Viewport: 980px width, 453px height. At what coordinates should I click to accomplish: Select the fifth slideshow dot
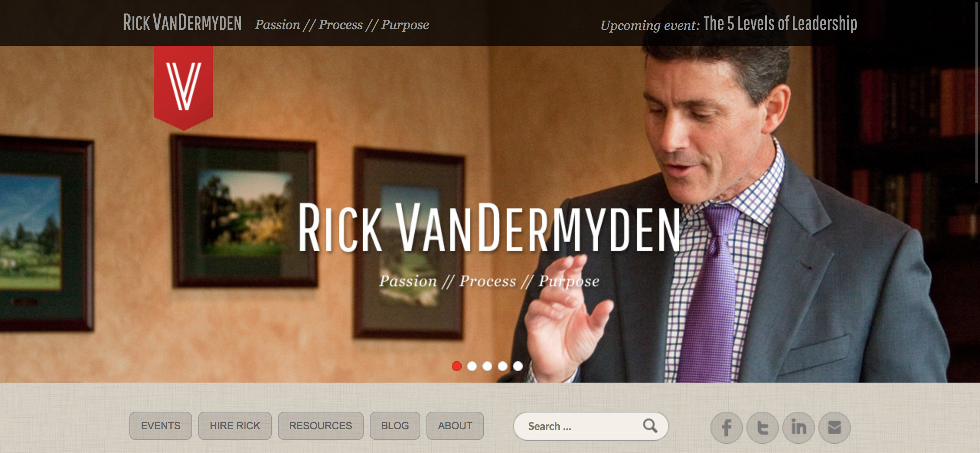(518, 366)
